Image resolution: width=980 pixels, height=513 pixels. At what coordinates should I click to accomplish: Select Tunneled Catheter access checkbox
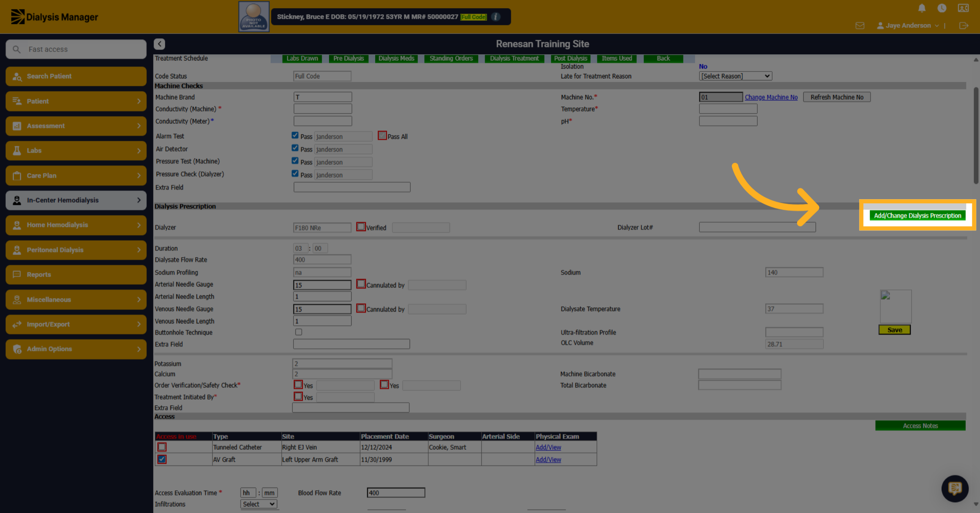[162, 447]
